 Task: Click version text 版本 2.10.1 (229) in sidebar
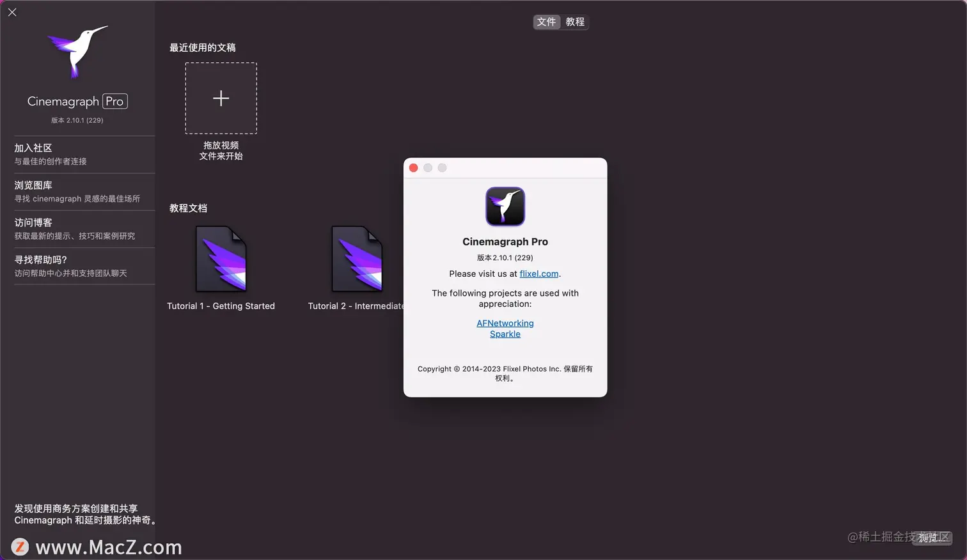click(77, 120)
